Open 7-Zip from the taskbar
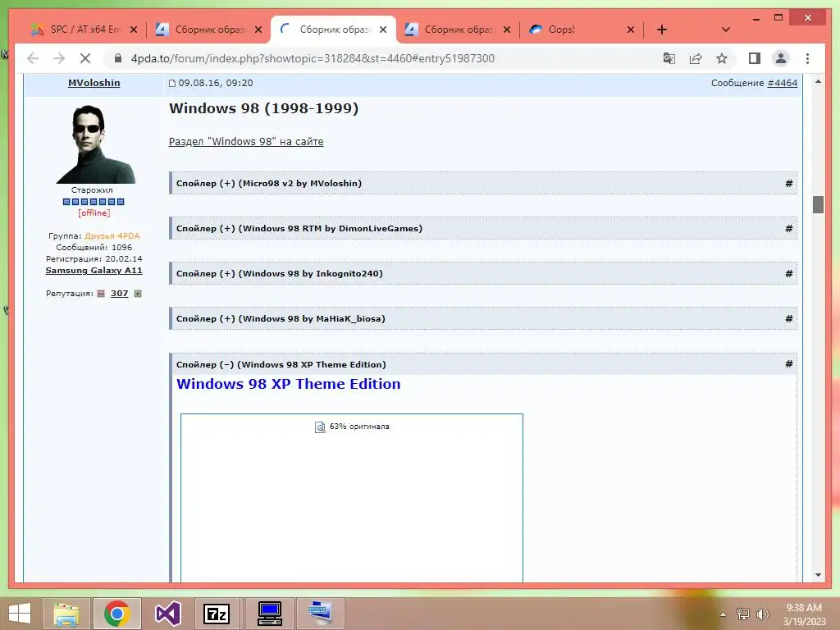The width and height of the screenshot is (840, 630). [217, 614]
